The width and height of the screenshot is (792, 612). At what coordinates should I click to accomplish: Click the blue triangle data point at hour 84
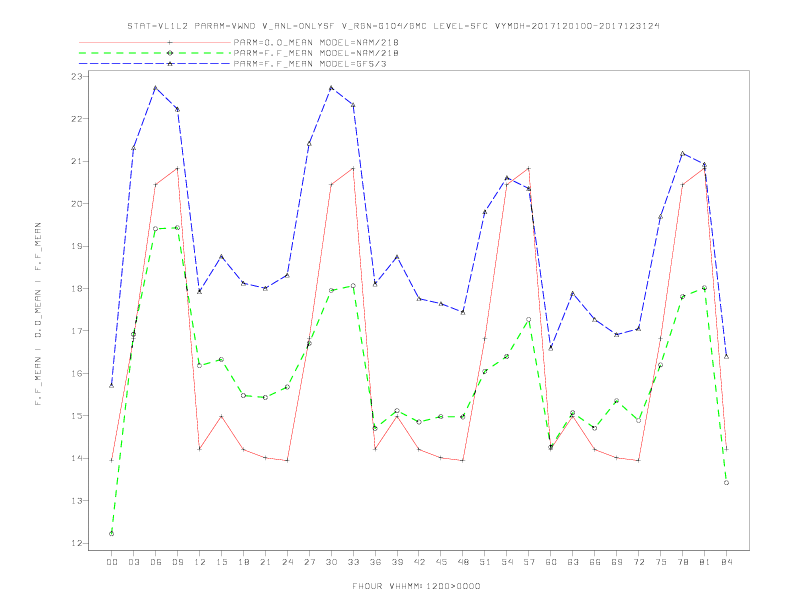coord(726,356)
